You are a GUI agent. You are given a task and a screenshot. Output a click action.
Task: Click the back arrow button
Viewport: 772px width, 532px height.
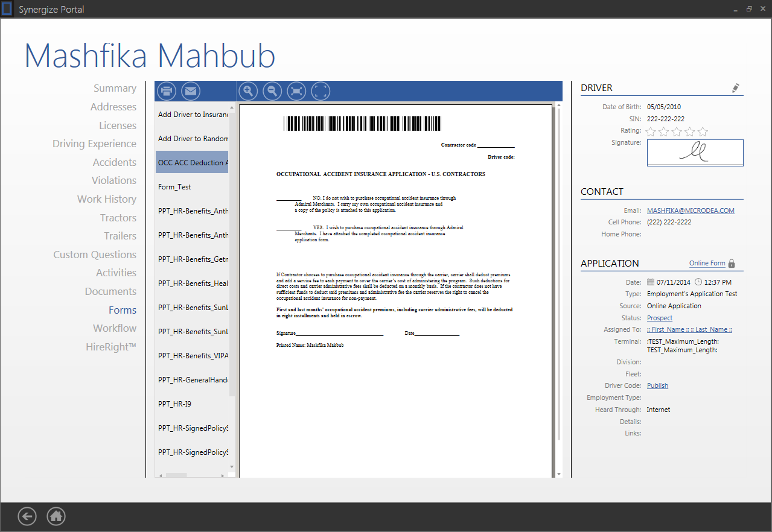coord(27,516)
